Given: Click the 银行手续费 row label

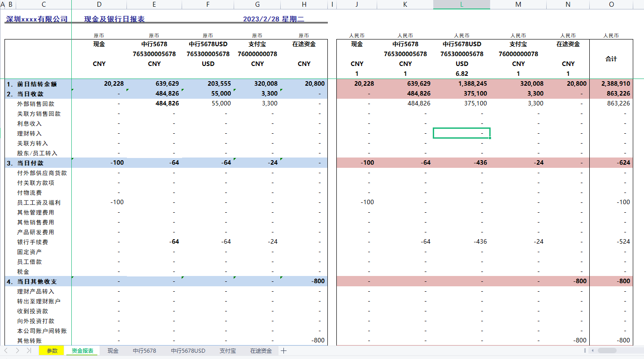Looking at the screenshot, I should point(33,242).
